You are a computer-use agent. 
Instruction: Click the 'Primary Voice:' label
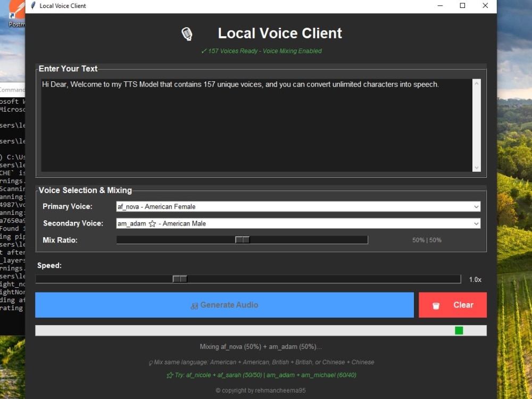68,206
